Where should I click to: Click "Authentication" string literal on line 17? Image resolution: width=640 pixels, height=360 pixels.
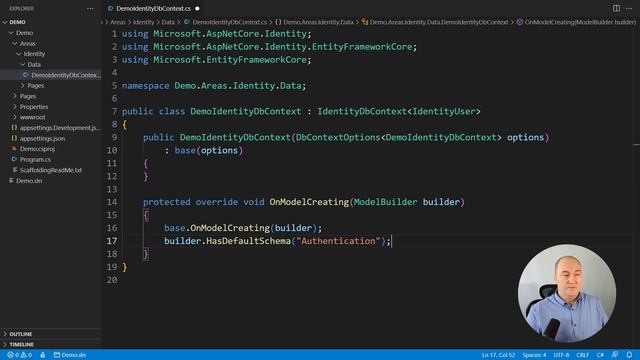pyautogui.click(x=338, y=241)
